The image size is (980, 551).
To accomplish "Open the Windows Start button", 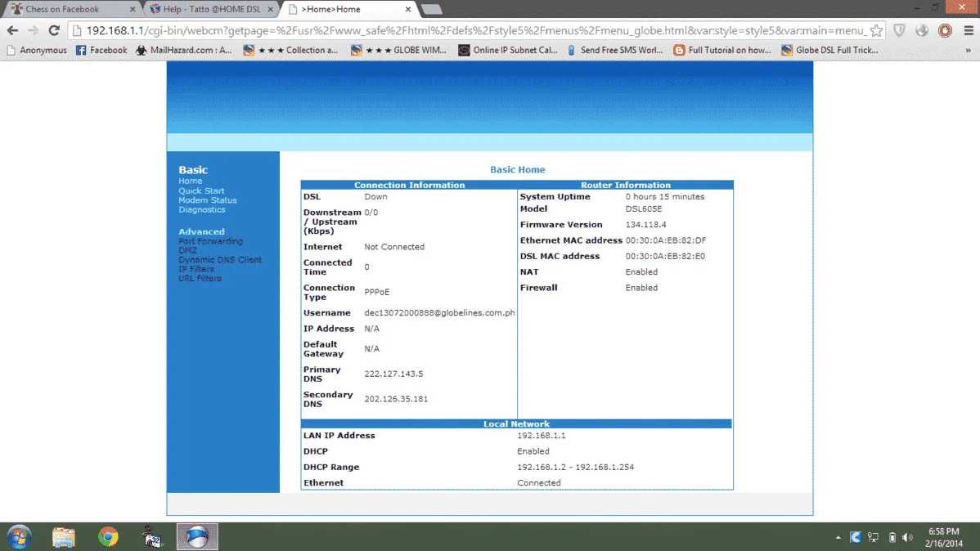I will click(19, 537).
